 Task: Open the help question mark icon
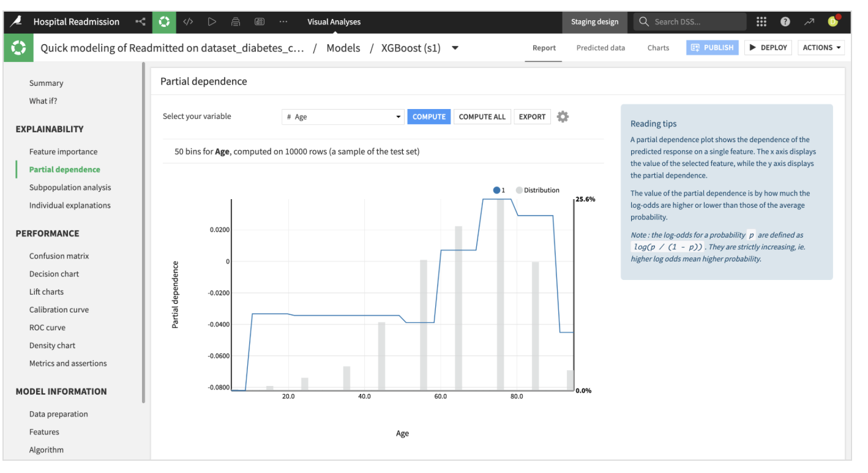[x=785, y=21]
